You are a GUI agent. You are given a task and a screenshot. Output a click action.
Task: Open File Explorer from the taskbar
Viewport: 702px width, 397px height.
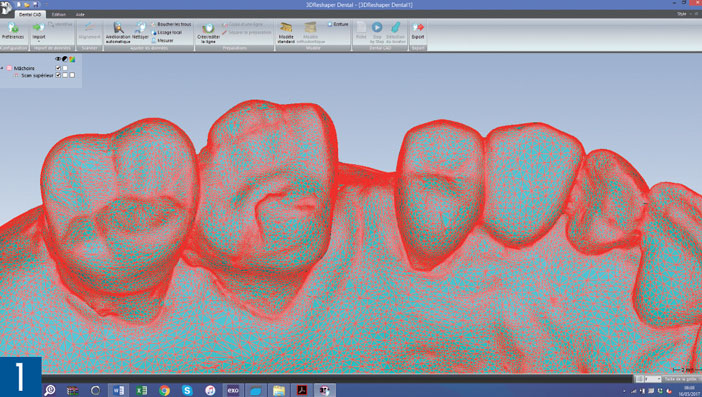278,390
